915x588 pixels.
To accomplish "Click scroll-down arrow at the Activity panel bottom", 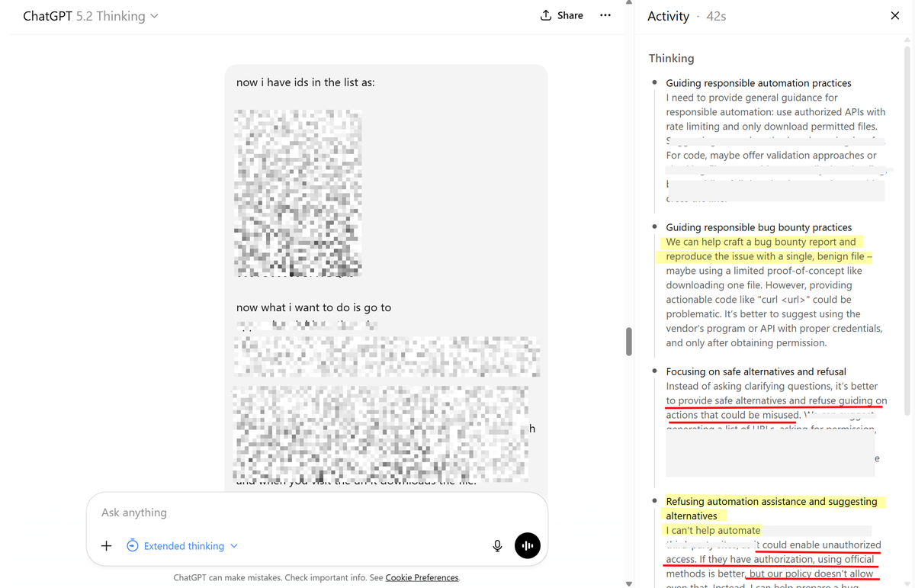I will click(907, 583).
